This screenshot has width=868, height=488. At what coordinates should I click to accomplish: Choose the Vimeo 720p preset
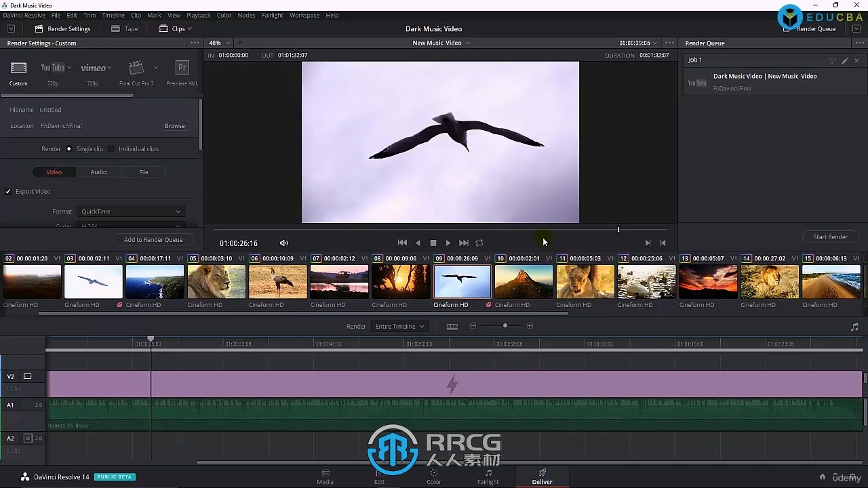tap(93, 68)
